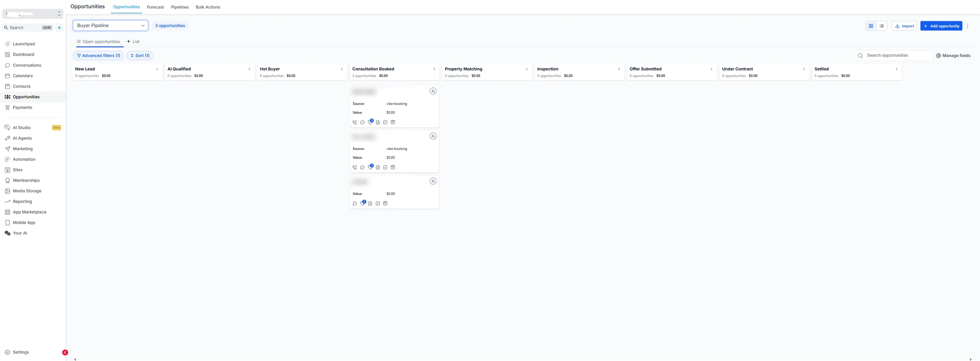
Task: Open the tasks checkbox icon on the card without Source
Action: pyautogui.click(x=378, y=203)
